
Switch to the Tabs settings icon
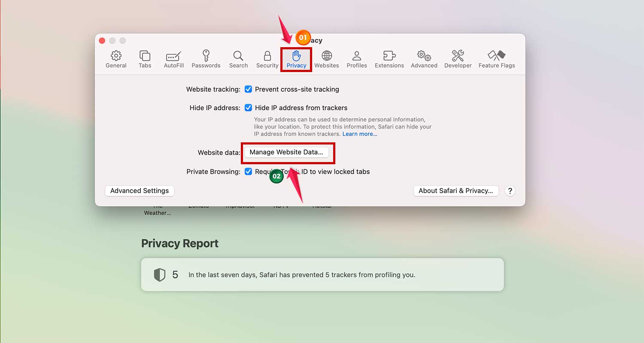(x=145, y=59)
